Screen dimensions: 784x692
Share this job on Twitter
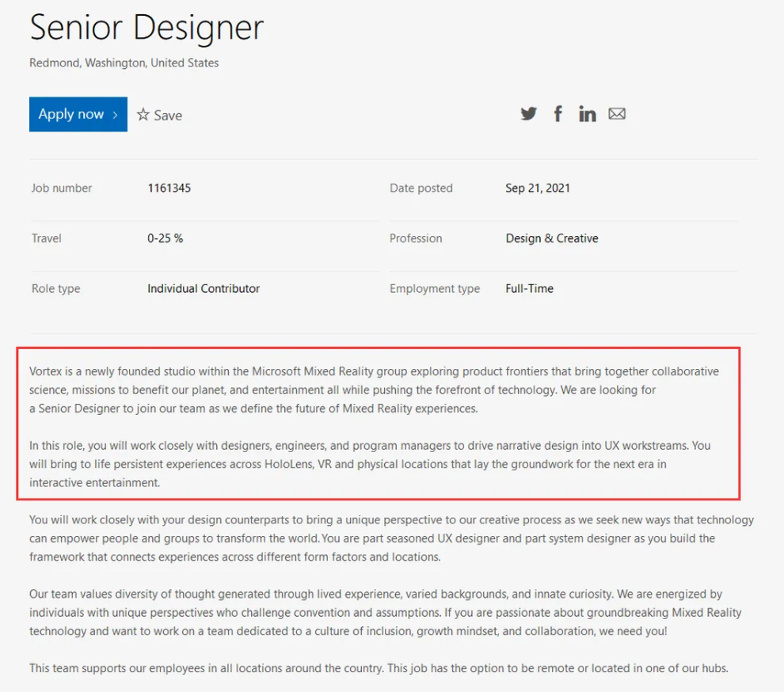[528, 114]
